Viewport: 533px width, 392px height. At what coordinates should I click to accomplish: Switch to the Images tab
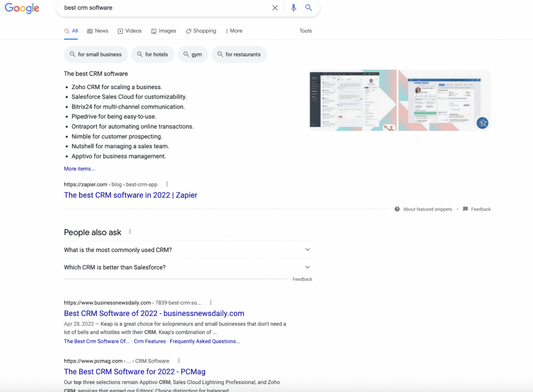coord(163,31)
